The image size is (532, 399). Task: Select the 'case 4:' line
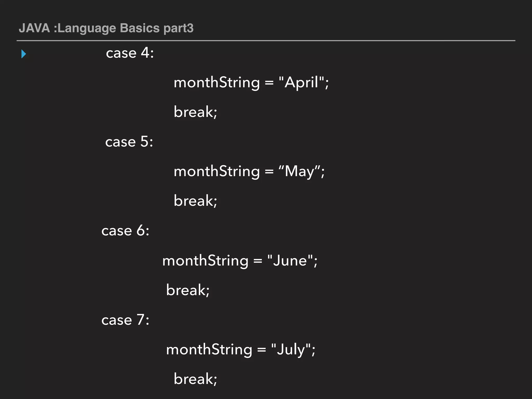(130, 53)
